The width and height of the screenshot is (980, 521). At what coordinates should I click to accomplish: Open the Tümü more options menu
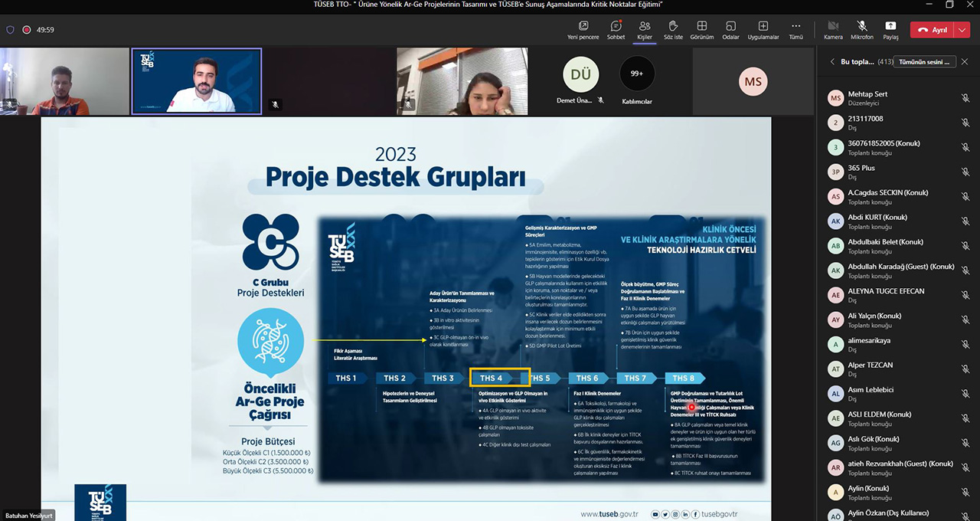coord(795,30)
